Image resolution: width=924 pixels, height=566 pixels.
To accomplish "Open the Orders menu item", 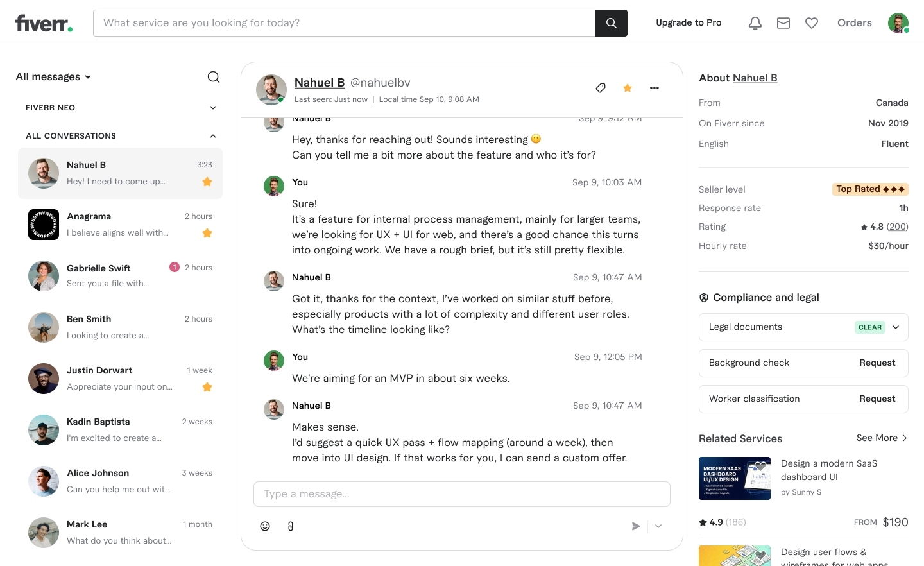I will pos(854,23).
